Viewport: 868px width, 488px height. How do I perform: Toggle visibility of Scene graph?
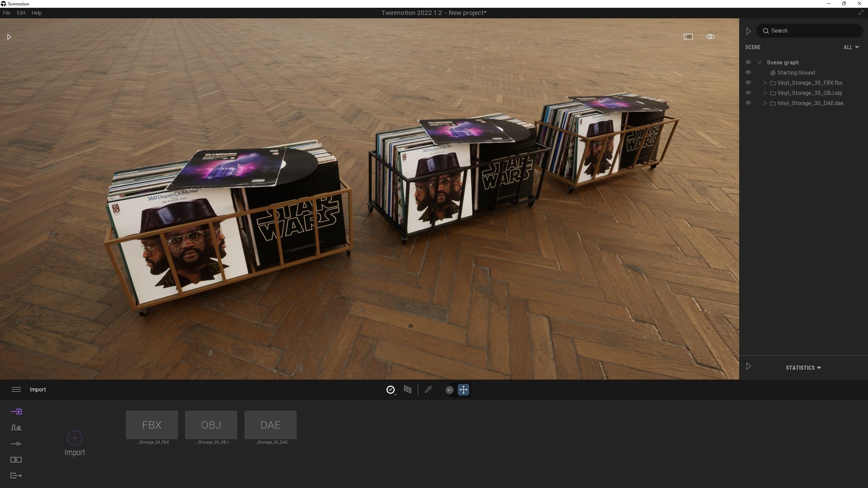point(748,62)
